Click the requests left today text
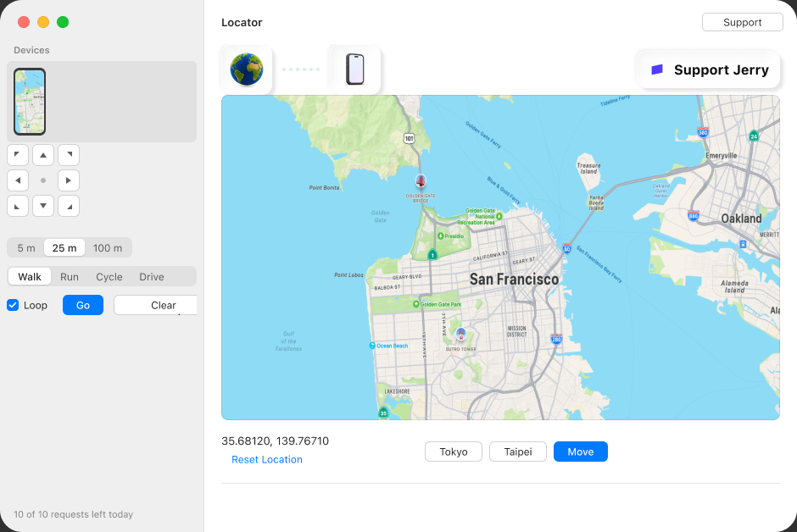Image resolution: width=797 pixels, height=532 pixels. click(73, 514)
